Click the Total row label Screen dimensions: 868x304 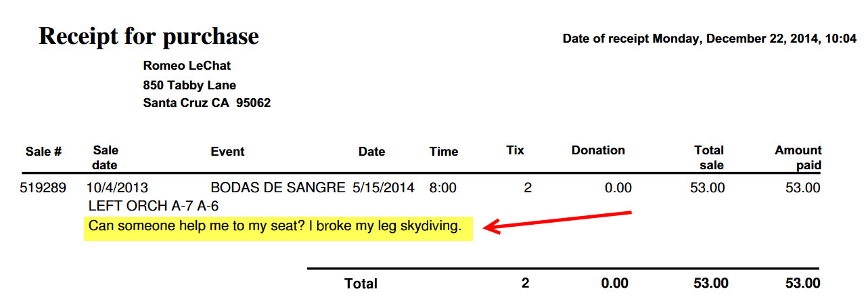[361, 284]
